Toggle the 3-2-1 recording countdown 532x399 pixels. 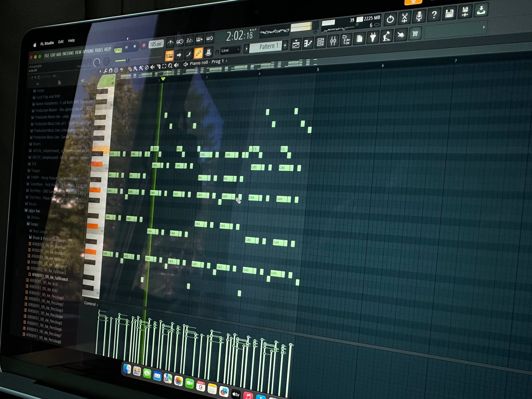click(x=190, y=41)
